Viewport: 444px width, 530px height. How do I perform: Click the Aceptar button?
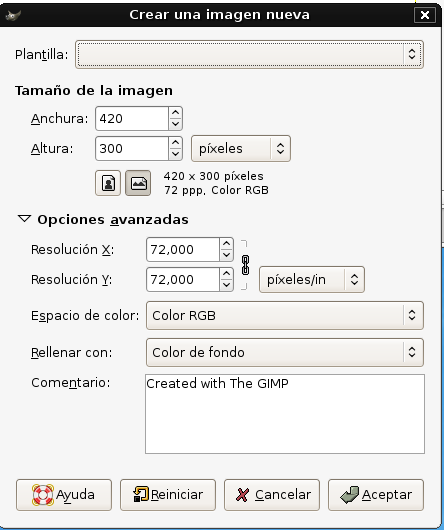pyautogui.click(x=376, y=495)
